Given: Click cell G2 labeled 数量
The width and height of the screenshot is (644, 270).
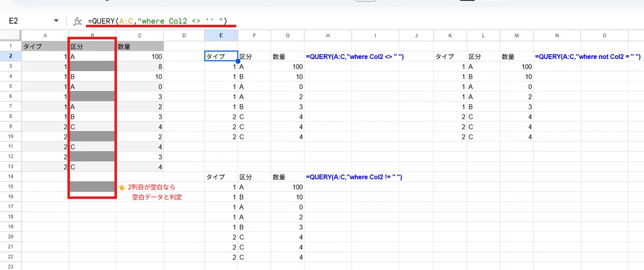Looking at the screenshot, I should point(288,56).
